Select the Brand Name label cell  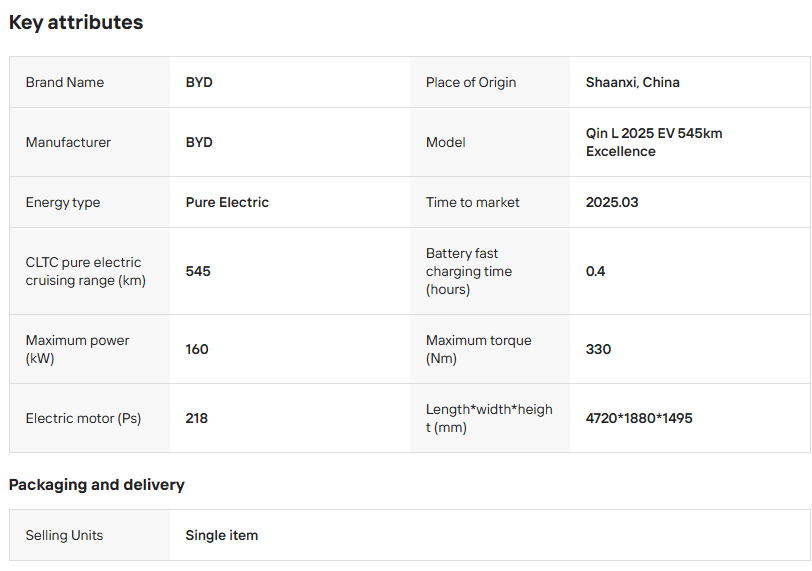pyautogui.click(x=65, y=82)
